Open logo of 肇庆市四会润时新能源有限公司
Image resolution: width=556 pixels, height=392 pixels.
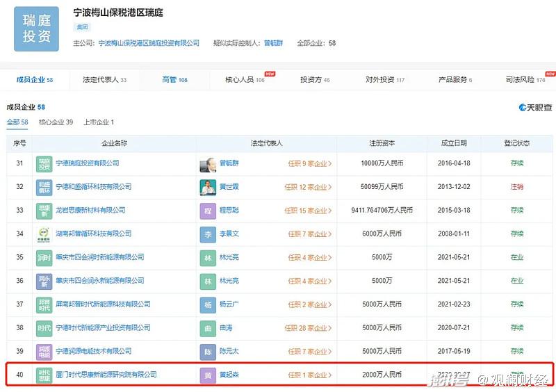coord(44,258)
